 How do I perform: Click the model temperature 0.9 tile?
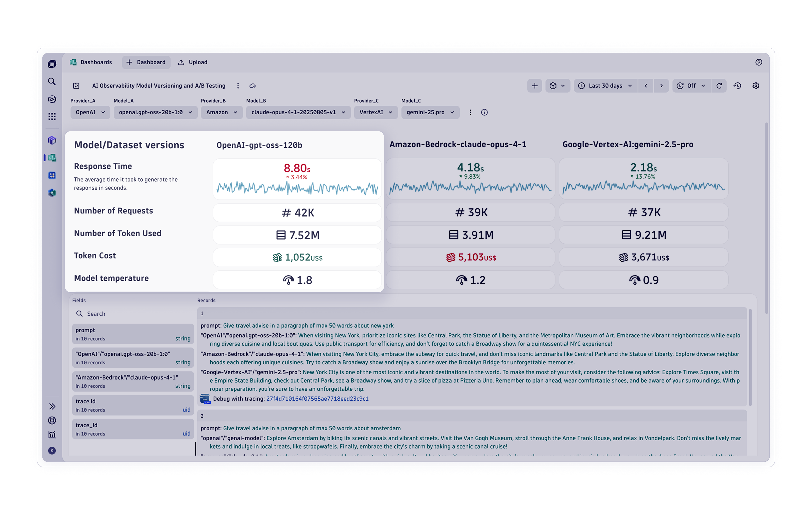tap(644, 280)
